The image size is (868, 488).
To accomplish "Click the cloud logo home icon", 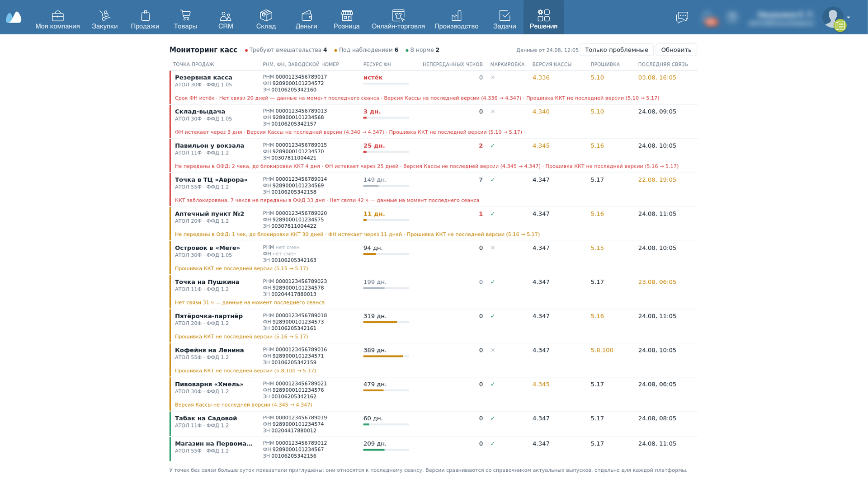I will 14,17.
